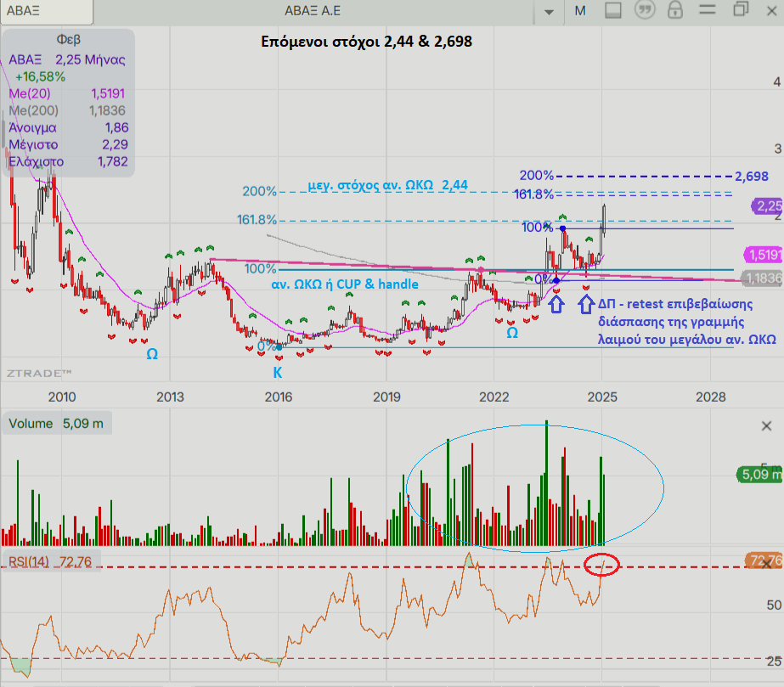Click the purple 2,25 current price tag
This screenshot has width=784, height=687.
767,206
